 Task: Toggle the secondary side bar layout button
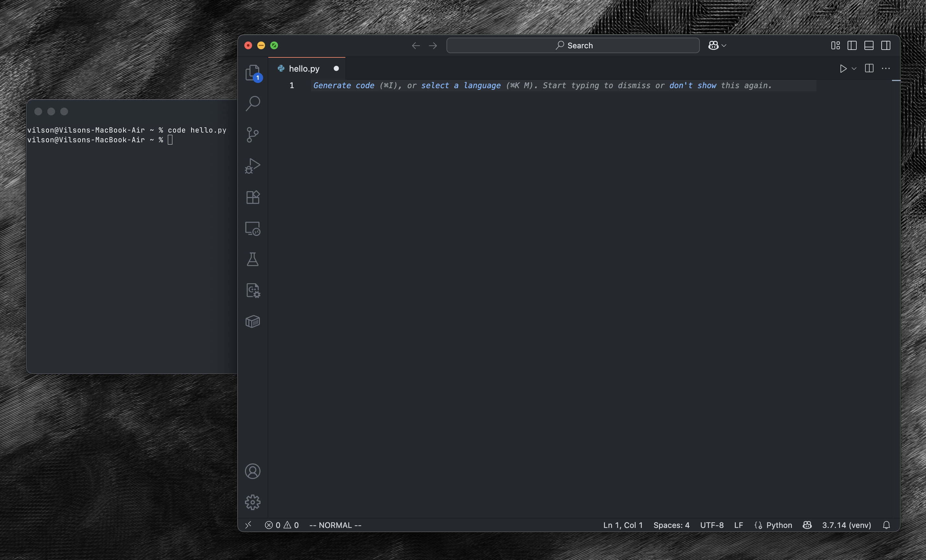[886, 45]
